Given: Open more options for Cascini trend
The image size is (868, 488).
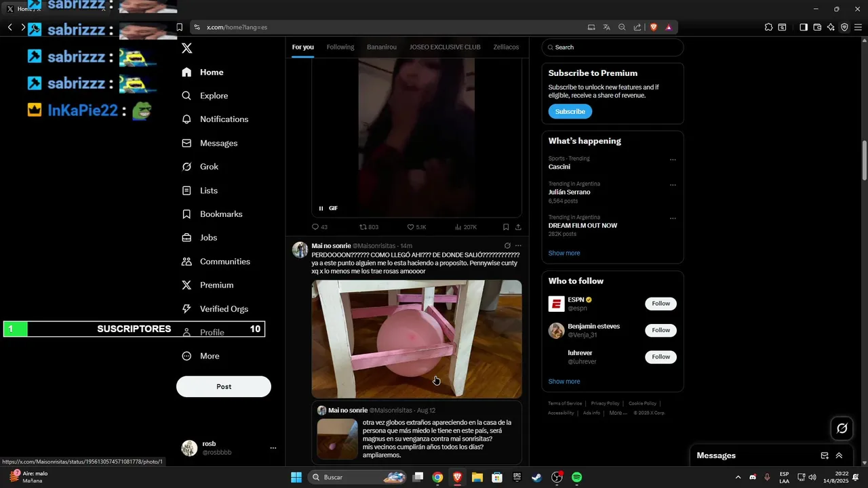Looking at the screenshot, I should click(673, 160).
